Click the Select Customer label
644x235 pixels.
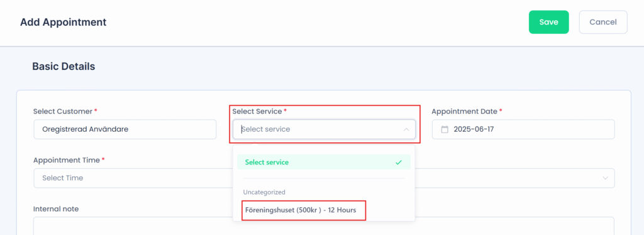pyautogui.click(x=64, y=111)
